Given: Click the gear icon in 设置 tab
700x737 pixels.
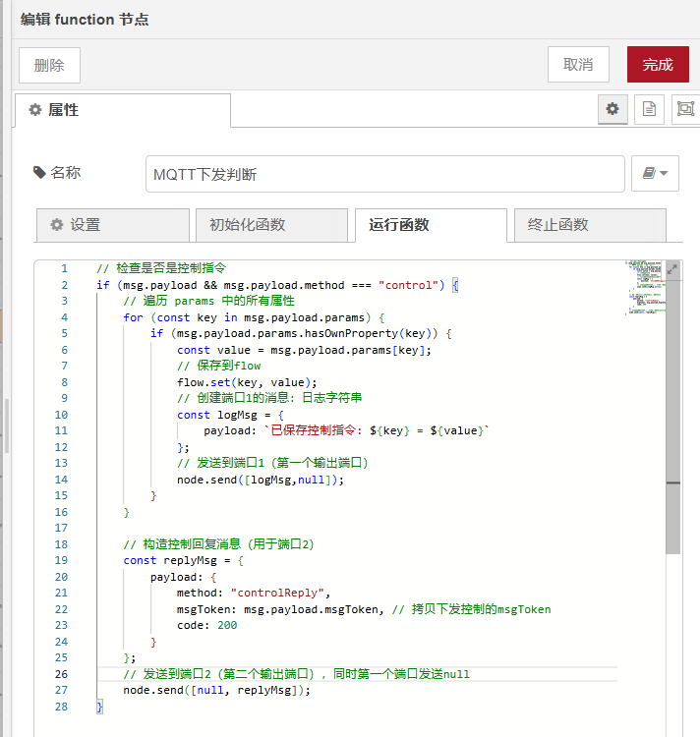Looking at the screenshot, I should point(57,225).
